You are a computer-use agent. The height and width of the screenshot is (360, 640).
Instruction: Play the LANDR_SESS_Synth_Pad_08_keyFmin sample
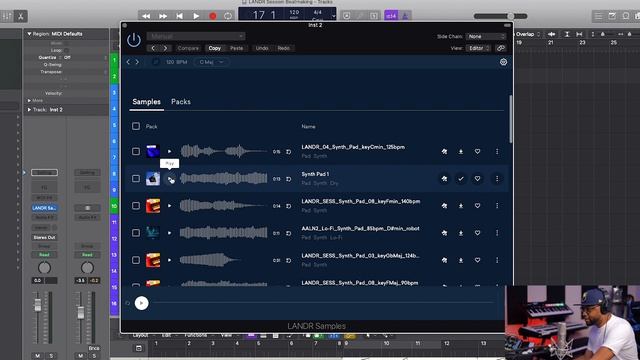coord(169,206)
